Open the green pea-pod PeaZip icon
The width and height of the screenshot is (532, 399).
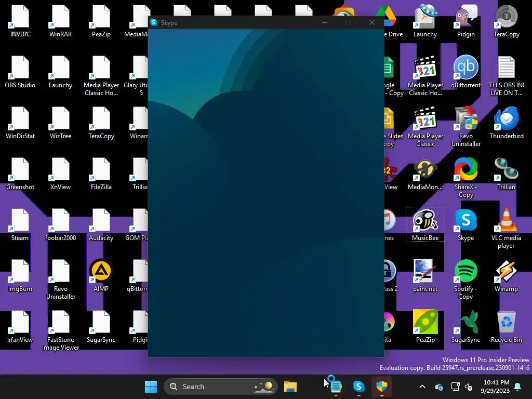pos(425,326)
